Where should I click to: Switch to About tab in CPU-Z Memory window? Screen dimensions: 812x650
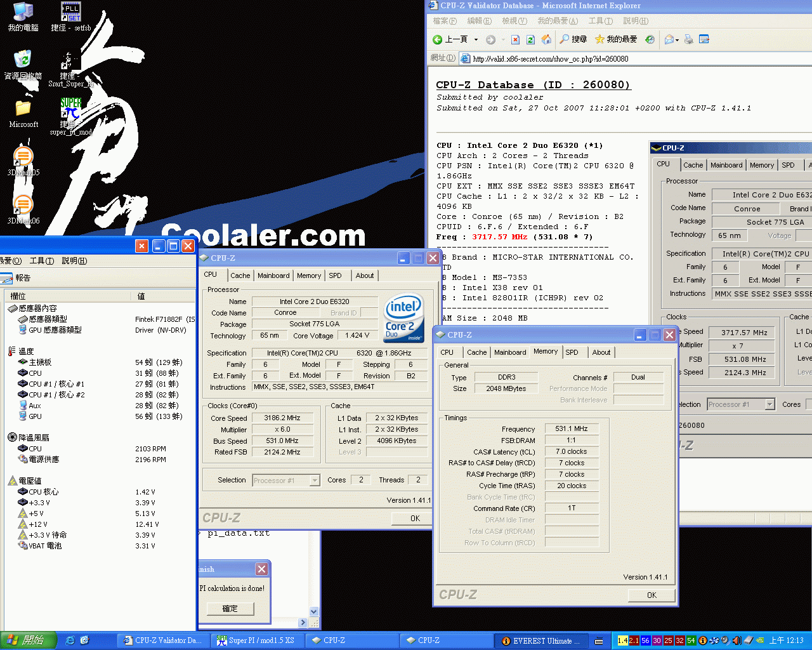tap(601, 352)
